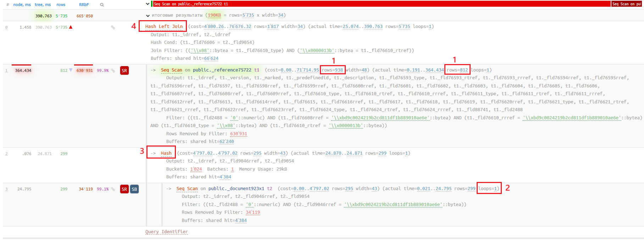Select node number 3 in the left column
Viewport: 644px width, 240px height.
pos(6,189)
